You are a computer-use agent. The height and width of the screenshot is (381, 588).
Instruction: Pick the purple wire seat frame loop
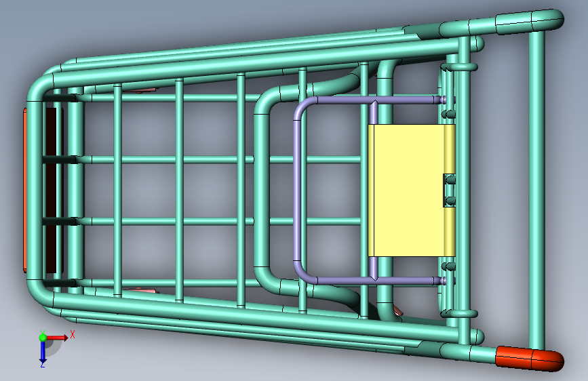click(296, 190)
